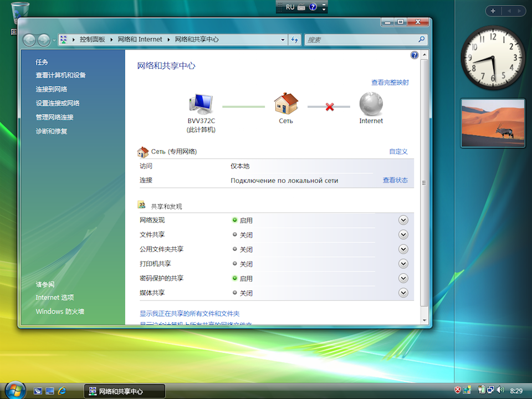Click the language bar help icon
532x399 pixels.
click(313, 7)
